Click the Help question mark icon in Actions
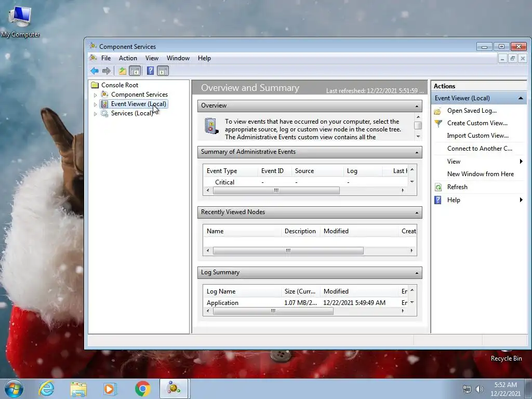Image resolution: width=532 pixels, height=399 pixels. (x=438, y=200)
